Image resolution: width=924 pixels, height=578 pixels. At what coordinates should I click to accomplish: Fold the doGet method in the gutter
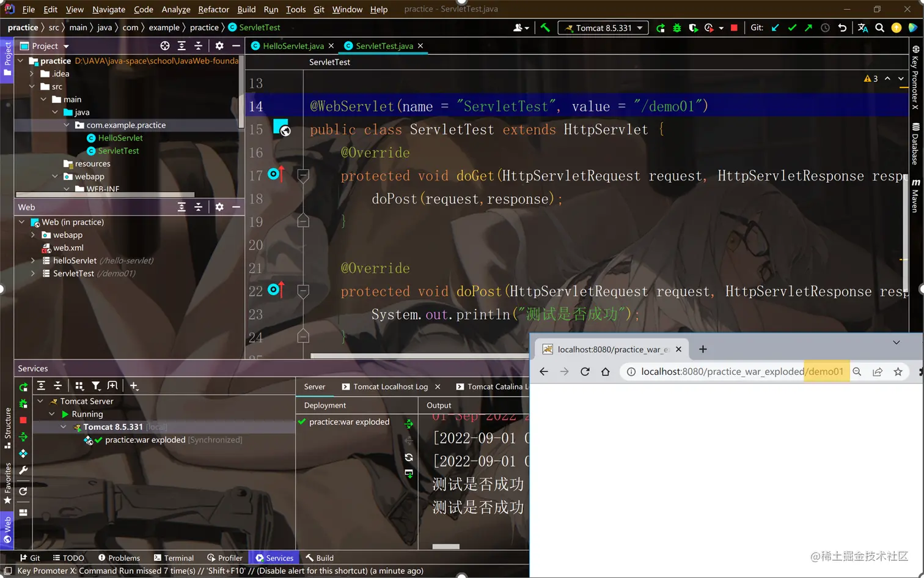tap(303, 176)
